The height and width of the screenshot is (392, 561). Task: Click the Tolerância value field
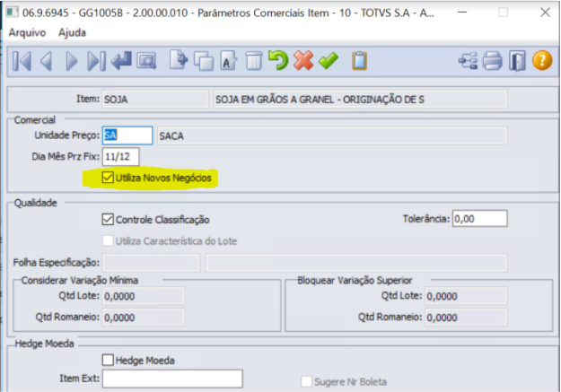click(480, 219)
